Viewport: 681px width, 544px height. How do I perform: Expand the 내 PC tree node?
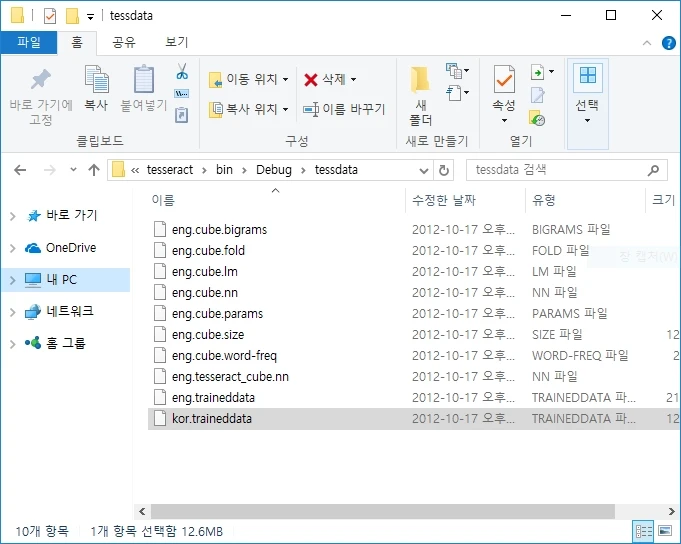tap(13, 280)
